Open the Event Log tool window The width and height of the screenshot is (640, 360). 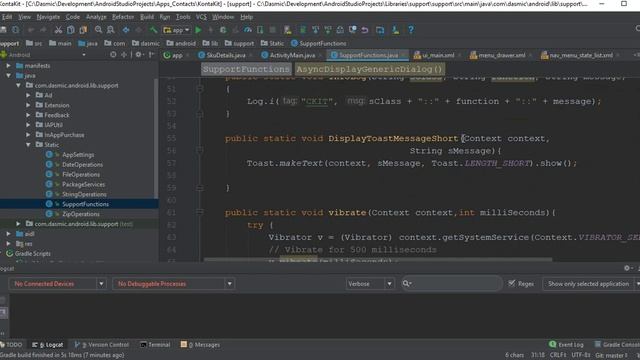coord(566,345)
